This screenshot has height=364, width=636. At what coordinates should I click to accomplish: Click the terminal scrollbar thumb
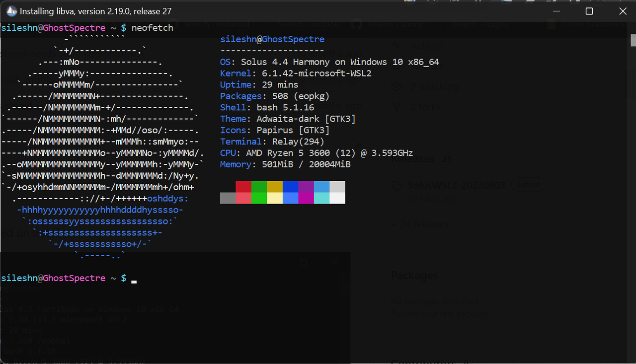tap(633, 40)
